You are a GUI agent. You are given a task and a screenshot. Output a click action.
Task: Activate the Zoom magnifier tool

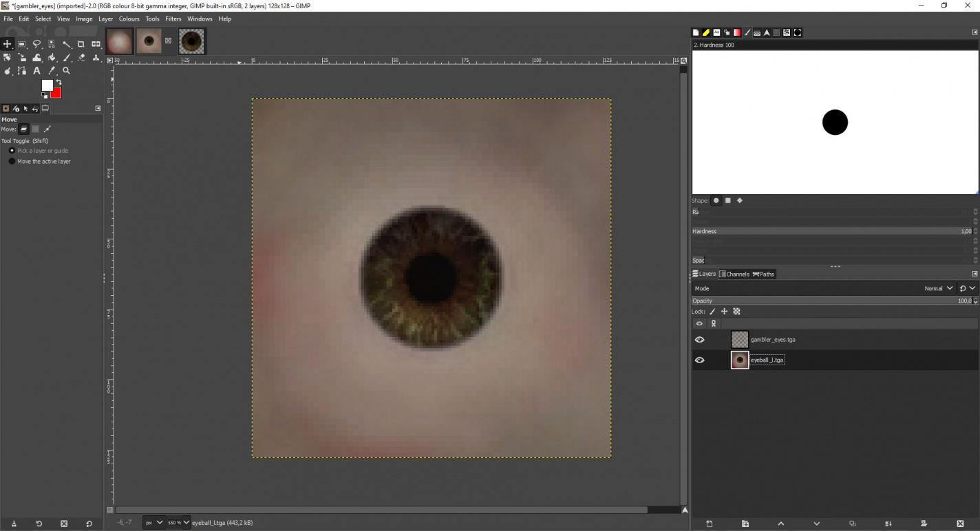pyautogui.click(x=67, y=71)
